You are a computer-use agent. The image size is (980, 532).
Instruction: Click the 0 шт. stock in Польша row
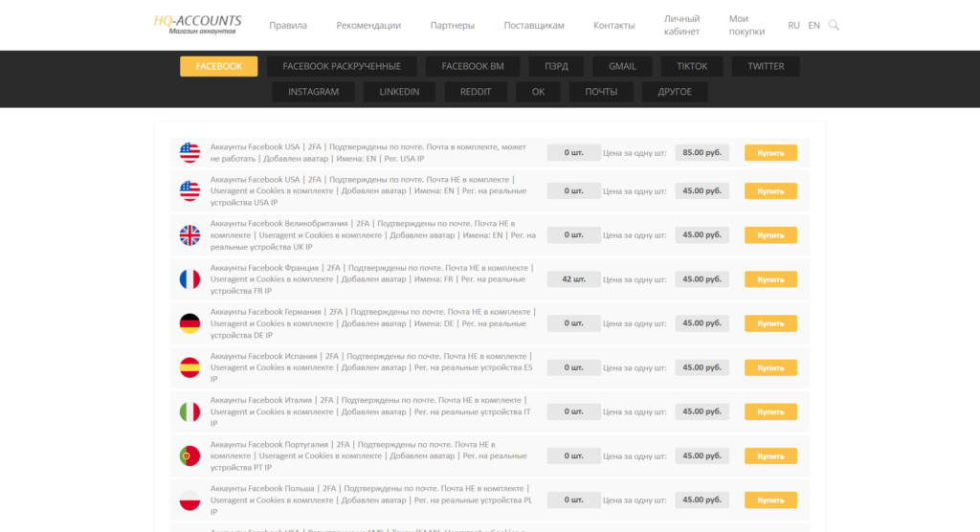[x=574, y=500]
